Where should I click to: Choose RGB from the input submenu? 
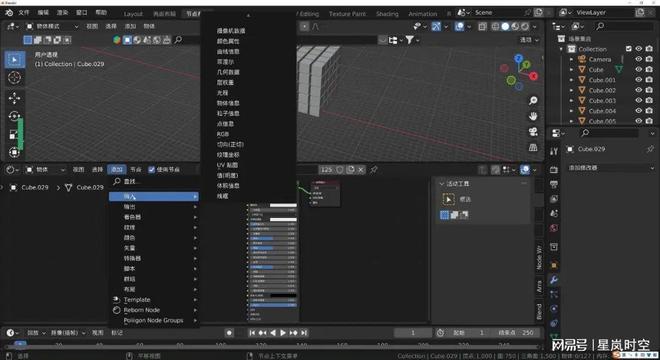[223, 134]
